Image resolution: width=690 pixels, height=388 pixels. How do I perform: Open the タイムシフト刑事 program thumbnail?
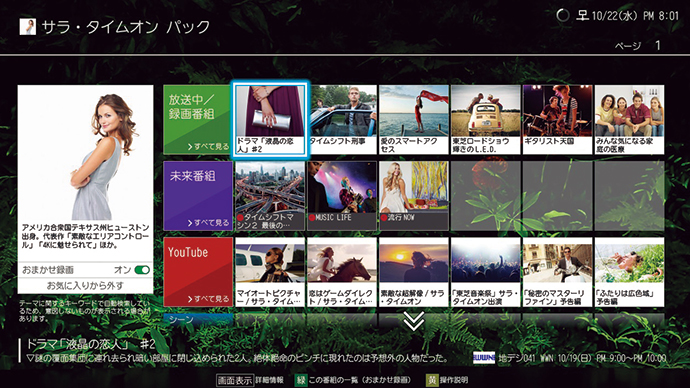pos(342,120)
